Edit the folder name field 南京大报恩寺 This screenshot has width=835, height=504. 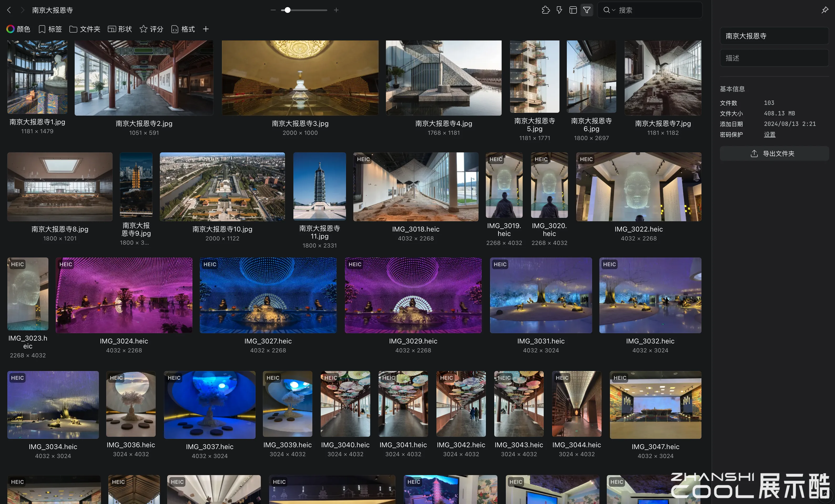pyautogui.click(x=774, y=36)
